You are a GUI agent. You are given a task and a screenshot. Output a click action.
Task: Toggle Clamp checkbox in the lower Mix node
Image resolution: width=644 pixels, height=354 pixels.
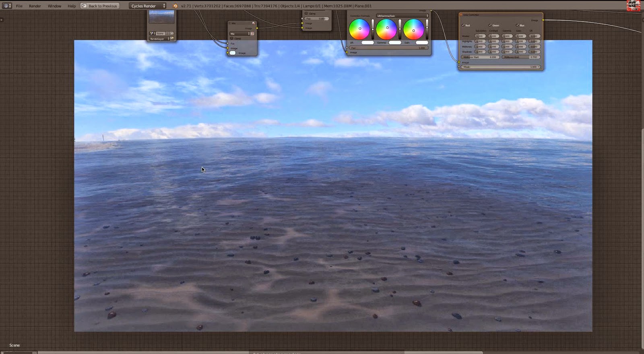pyautogui.click(x=231, y=38)
